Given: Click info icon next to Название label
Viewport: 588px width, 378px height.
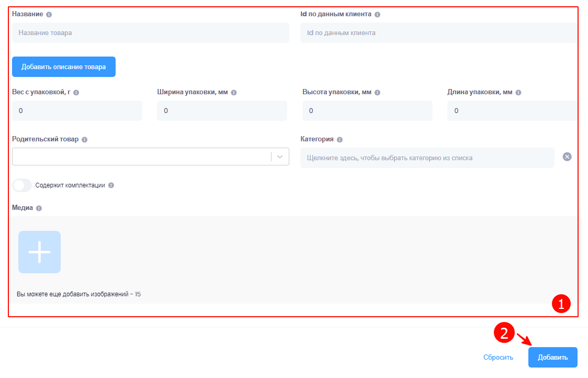Looking at the screenshot, I should 49,14.
